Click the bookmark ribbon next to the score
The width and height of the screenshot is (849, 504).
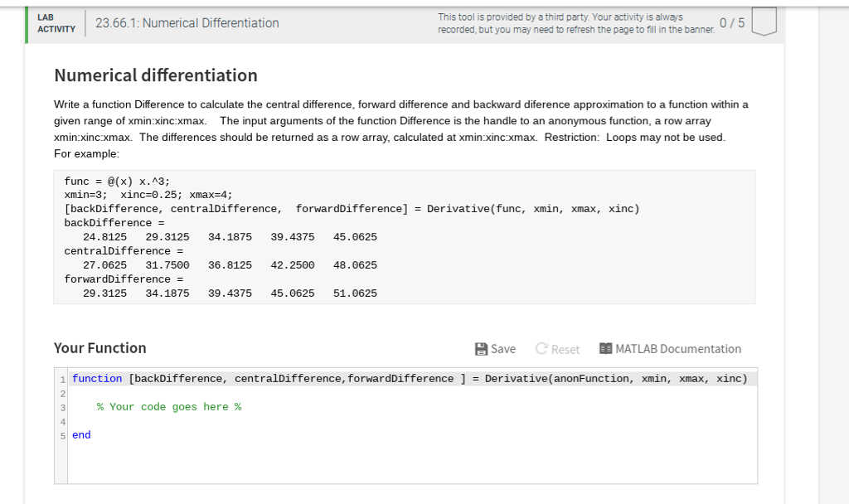[x=763, y=22]
